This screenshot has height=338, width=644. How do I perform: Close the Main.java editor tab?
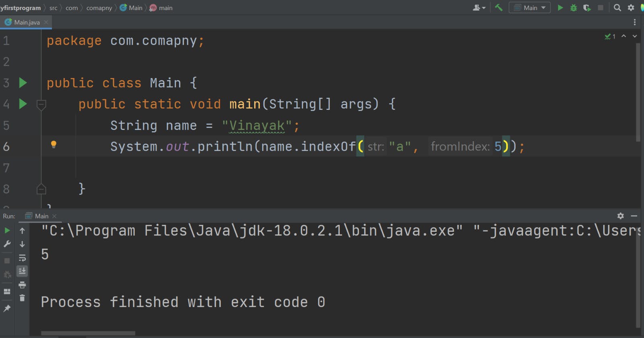46,22
